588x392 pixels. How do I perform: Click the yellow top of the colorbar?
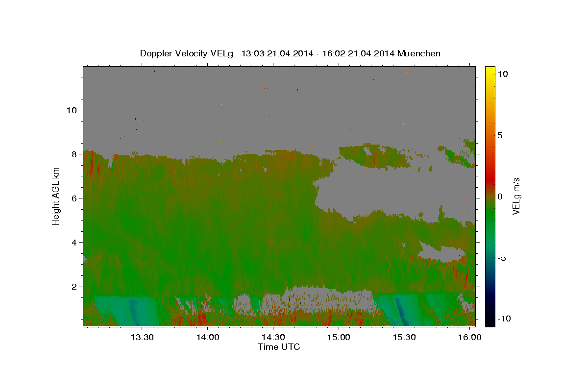[x=490, y=69]
